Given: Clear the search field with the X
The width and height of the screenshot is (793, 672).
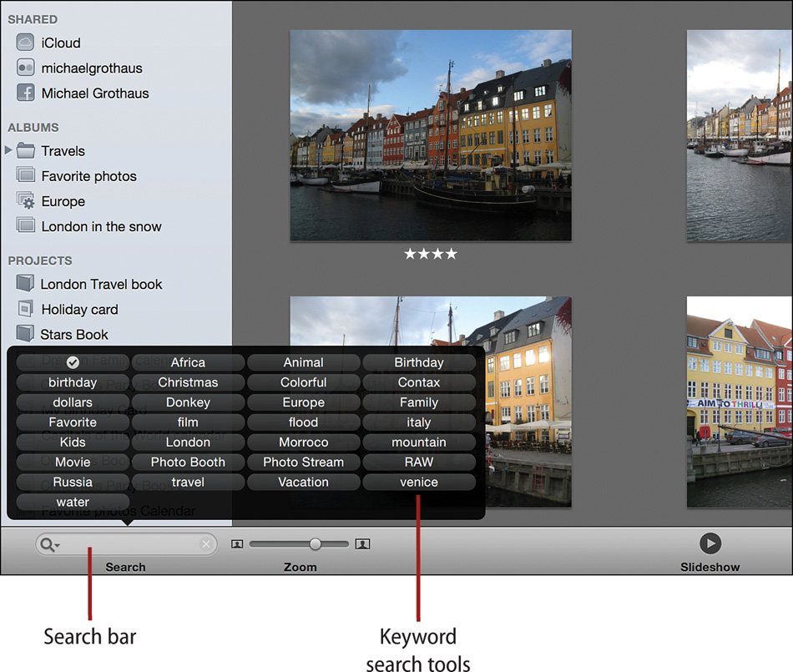Looking at the screenshot, I should [206, 544].
